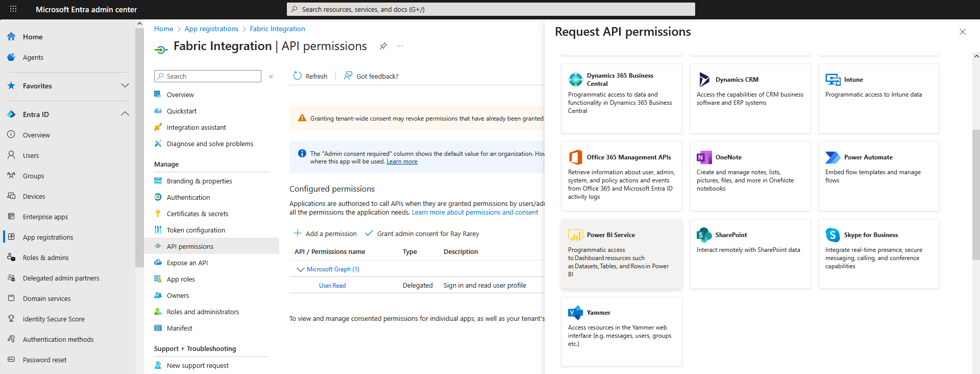Close the Request API permissions panel

coord(962,32)
